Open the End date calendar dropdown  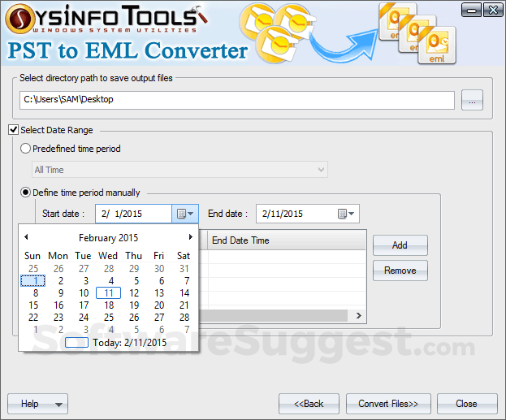coord(346,214)
